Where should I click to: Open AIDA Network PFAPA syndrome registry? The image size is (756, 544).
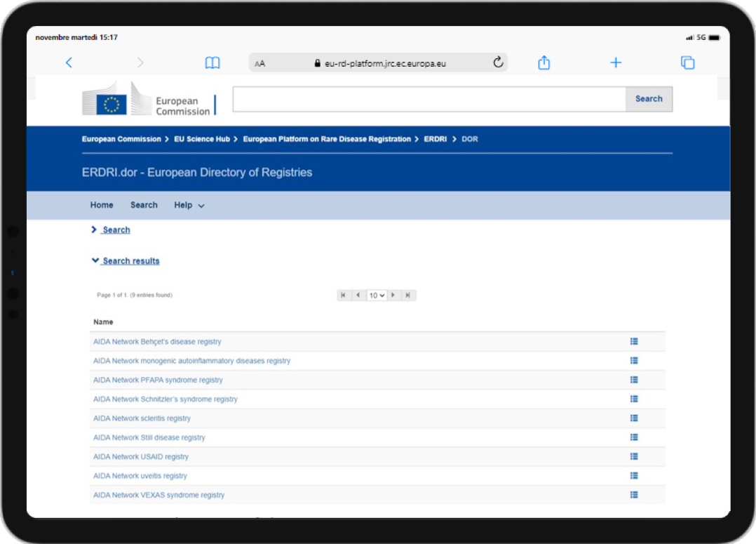click(x=158, y=380)
